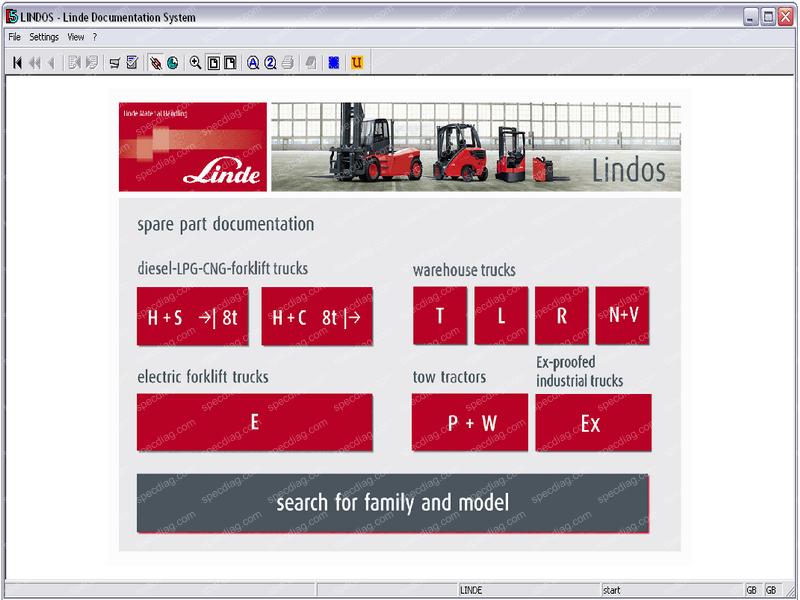
Task: Choose the E electric forklift trucks tile
Action: (255, 422)
